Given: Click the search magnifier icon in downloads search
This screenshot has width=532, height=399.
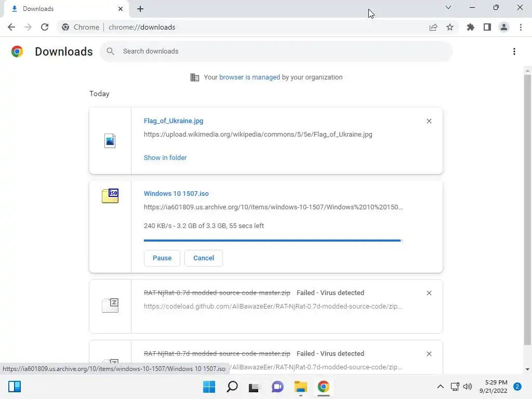Looking at the screenshot, I should [x=110, y=51].
